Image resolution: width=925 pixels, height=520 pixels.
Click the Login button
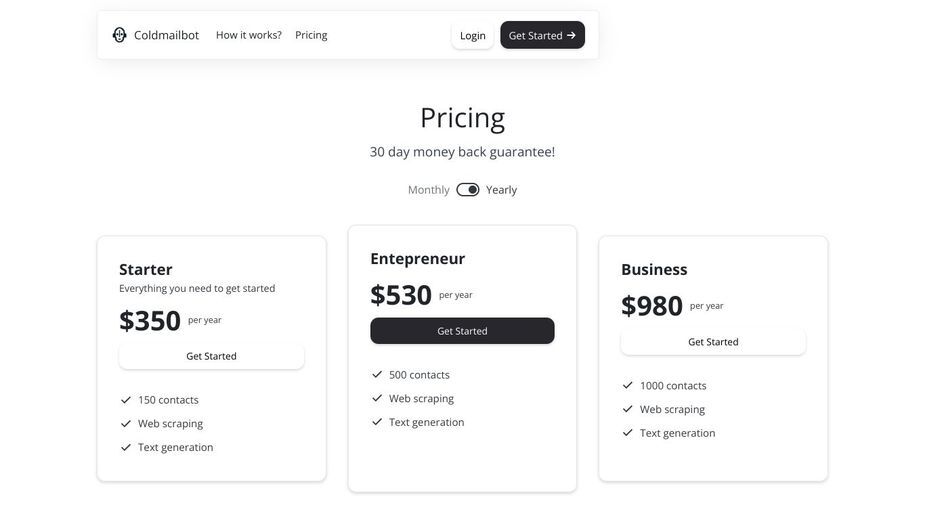[x=473, y=35]
